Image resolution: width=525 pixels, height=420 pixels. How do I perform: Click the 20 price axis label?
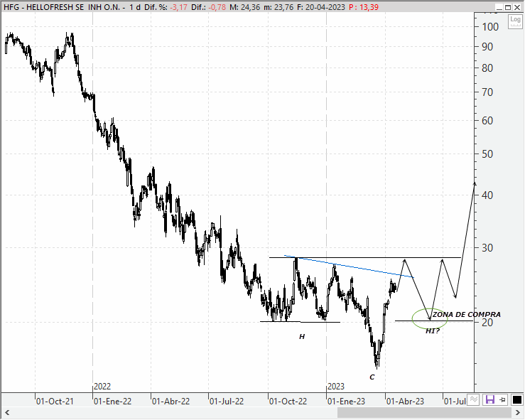pyautogui.click(x=487, y=322)
